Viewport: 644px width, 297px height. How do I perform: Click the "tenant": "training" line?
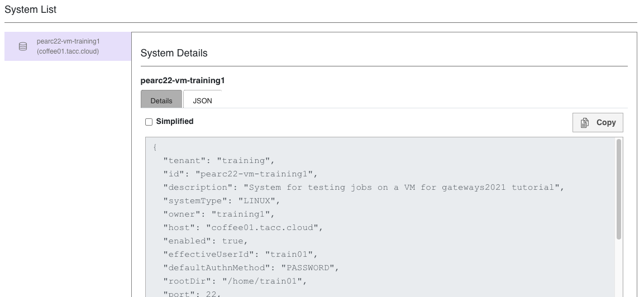click(219, 161)
